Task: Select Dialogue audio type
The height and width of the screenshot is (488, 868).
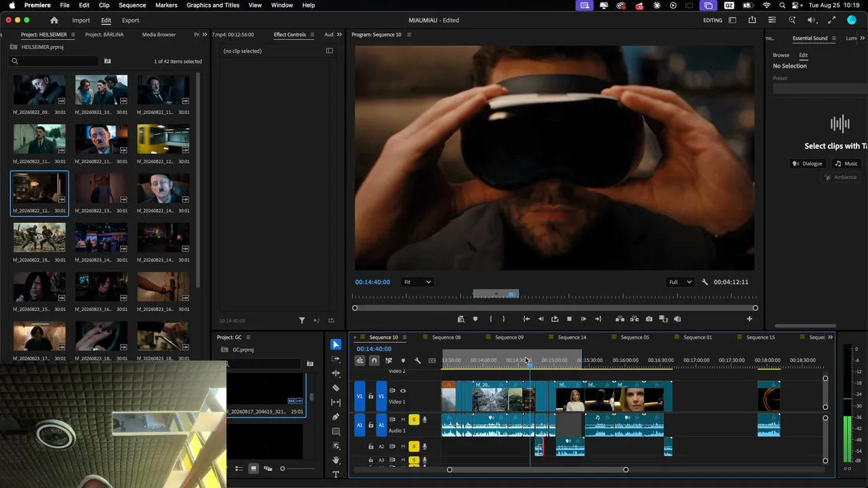Action: click(808, 163)
